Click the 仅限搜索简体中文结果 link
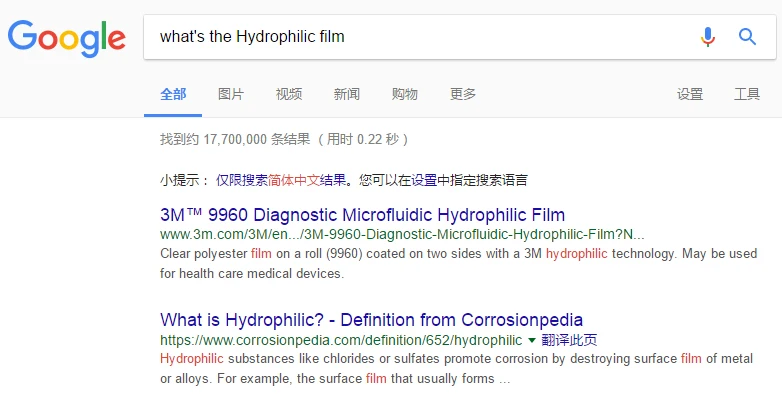The width and height of the screenshot is (782, 415). pos(281,180)
